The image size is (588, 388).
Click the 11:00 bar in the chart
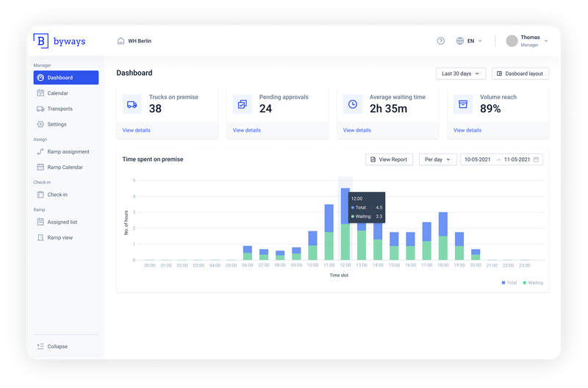(x=329, y=232)
